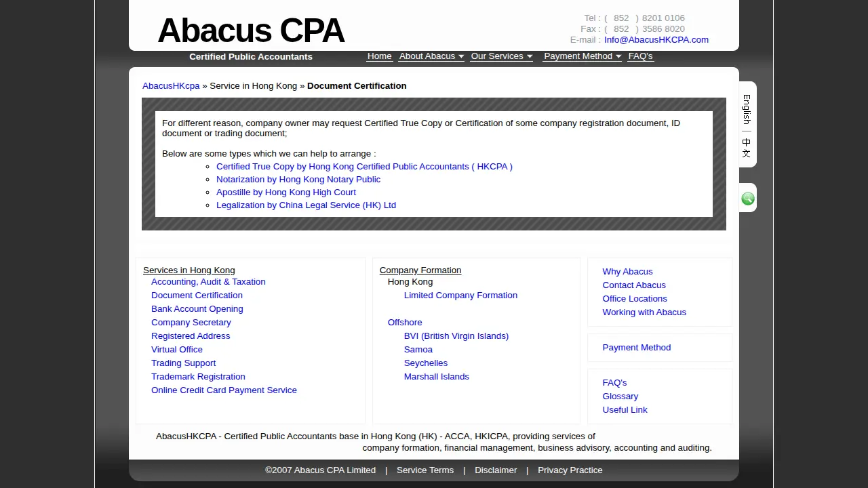Open BVI (British Virgin Islands) link

coord(456,335)
